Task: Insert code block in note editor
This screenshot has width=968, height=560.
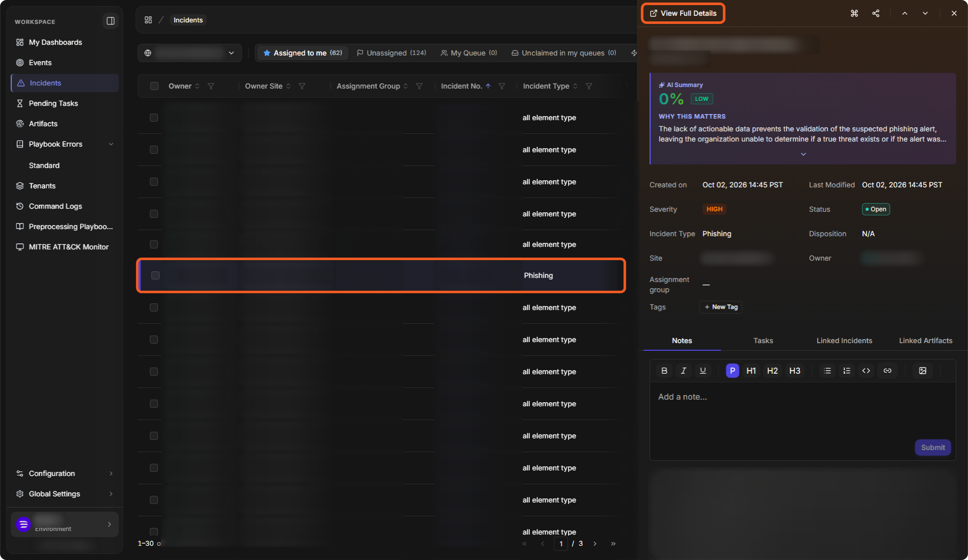Action: (x=866, y=371)
